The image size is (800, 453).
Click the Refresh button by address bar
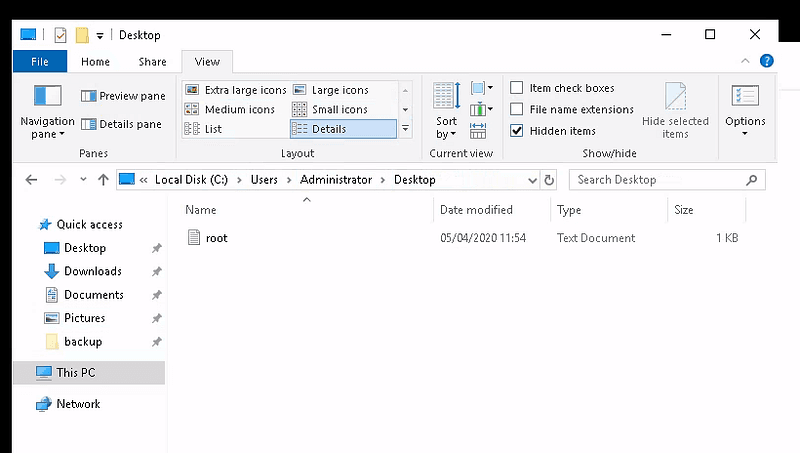tap(548, 180)
